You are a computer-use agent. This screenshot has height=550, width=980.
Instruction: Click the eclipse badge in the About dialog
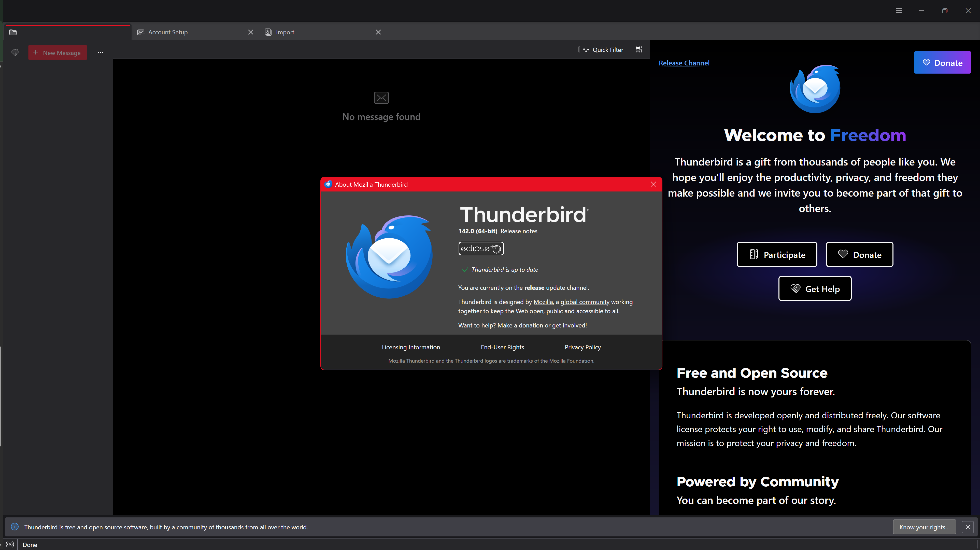tap(481, 249)
